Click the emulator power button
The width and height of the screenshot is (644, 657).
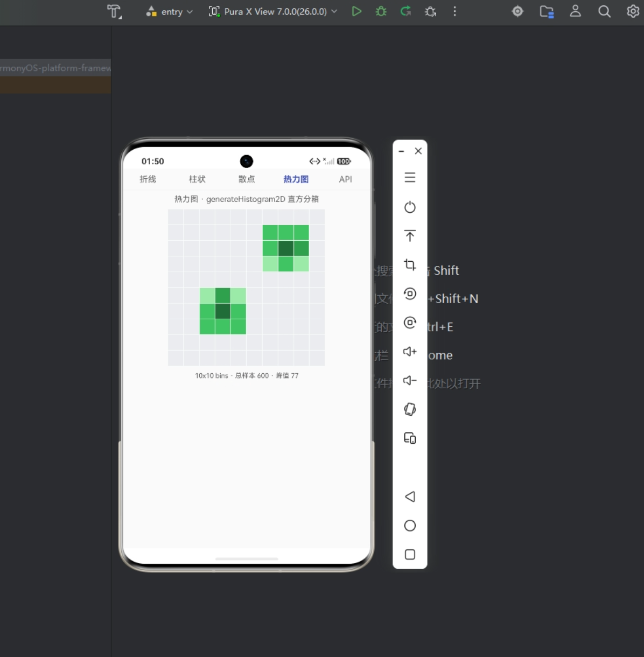[x=410, y=207]
